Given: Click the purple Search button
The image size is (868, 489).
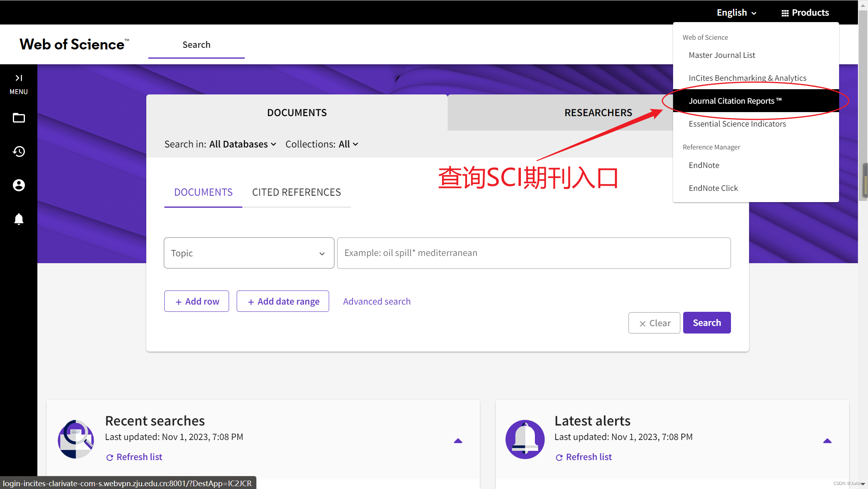Looking at the screenshot, I should coord(706,323).
